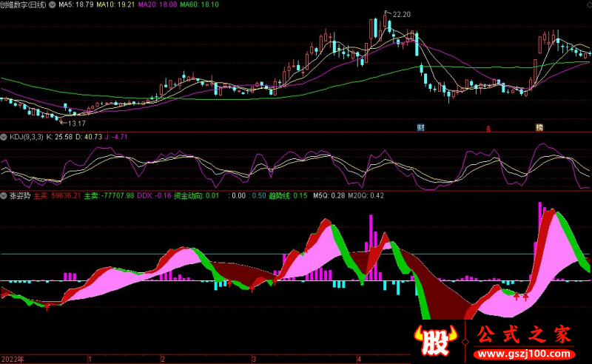Select the 主买 59636.21 indicator value
The height and width of the screenshot is (364, 592).
pos(57,196)
